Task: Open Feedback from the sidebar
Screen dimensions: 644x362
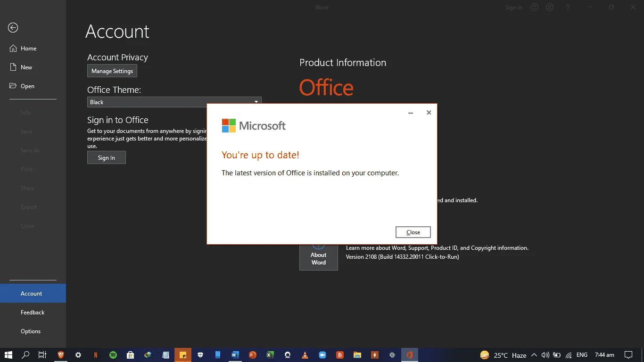Action: coord(33,312)
